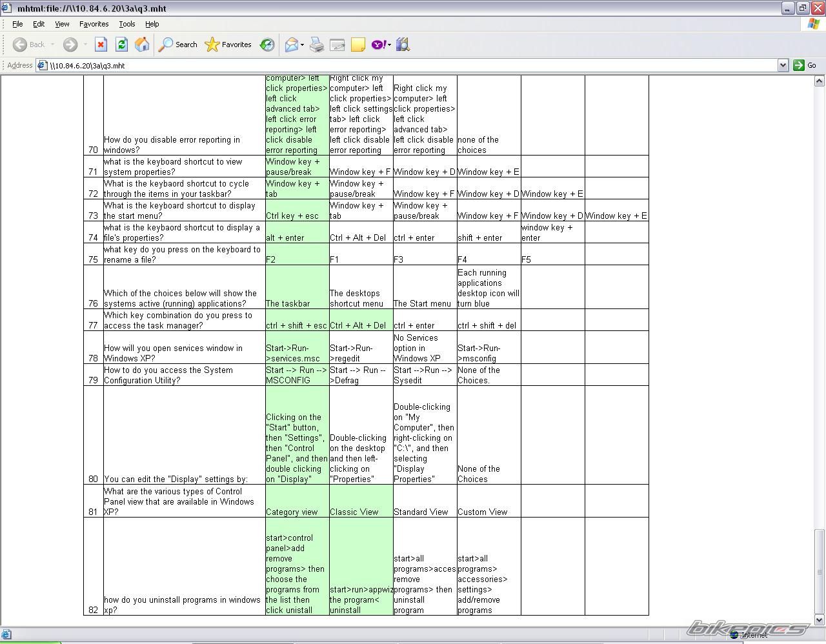Open the View menu
The image size is (826, 644).
click(x=62, y=24)
